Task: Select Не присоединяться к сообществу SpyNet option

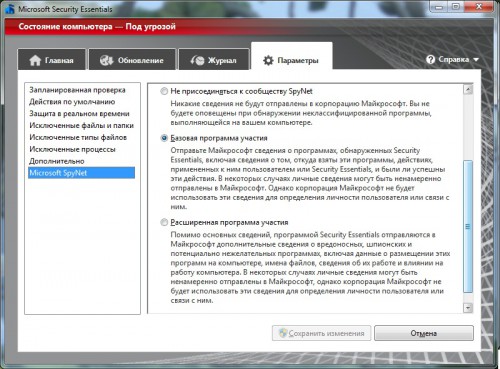Action: coord(164,91)
